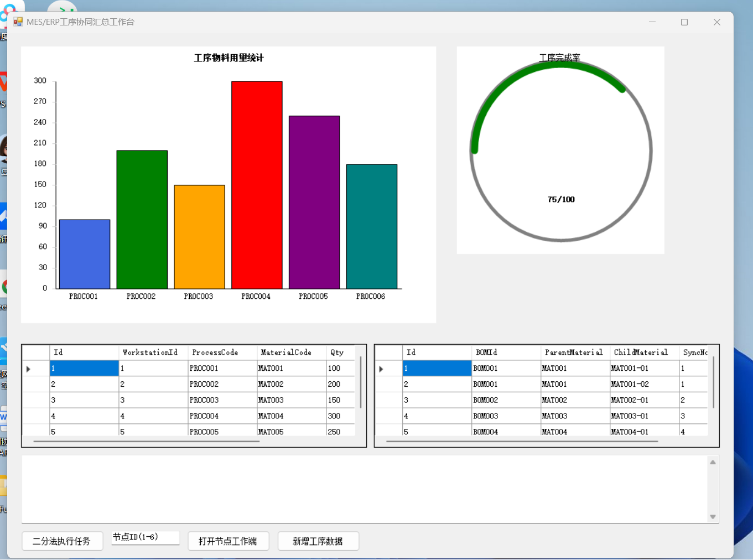Sort left table by Qty column header
The width and height of the screenshot is (753, 560).
[340, 352]
